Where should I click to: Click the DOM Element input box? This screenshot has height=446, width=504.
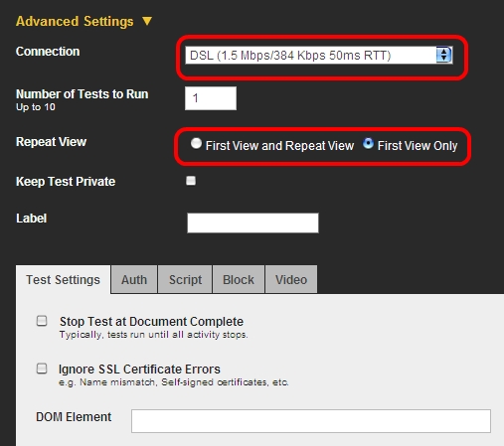pyautogui.click(x=311, y=421)
